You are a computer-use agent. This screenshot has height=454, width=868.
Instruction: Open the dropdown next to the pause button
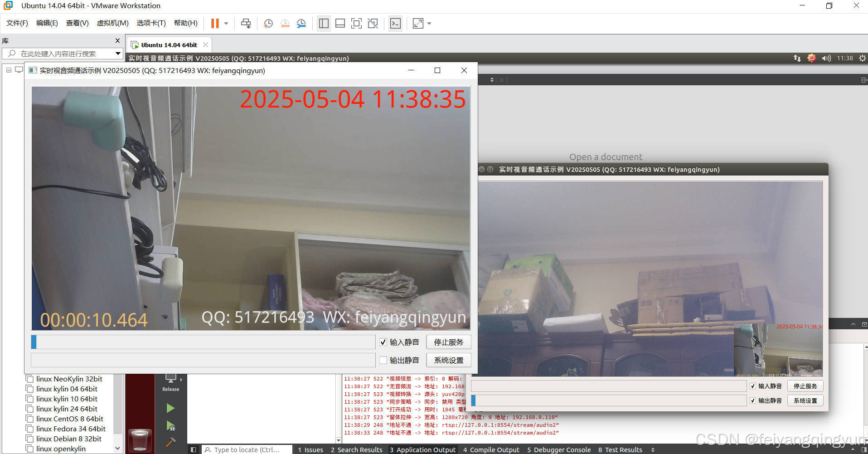coord(226,23)
